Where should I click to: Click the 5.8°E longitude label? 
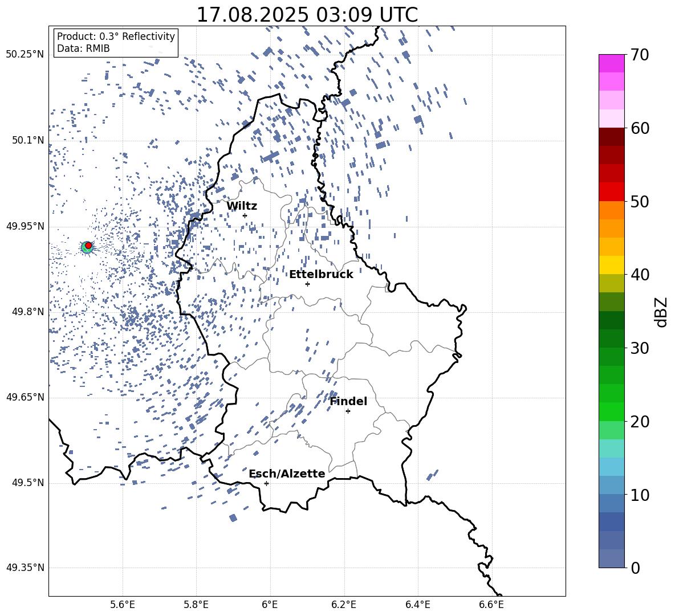196,605
